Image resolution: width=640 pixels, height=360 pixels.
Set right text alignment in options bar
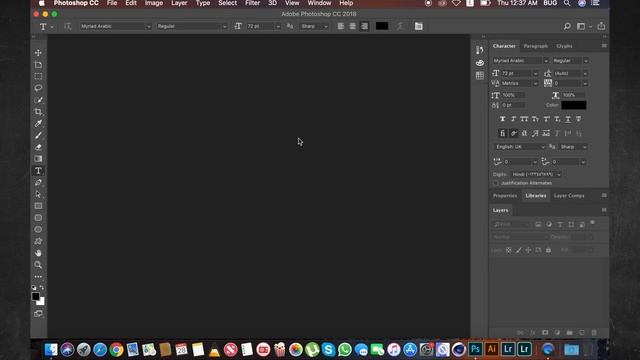pos(364,26)
